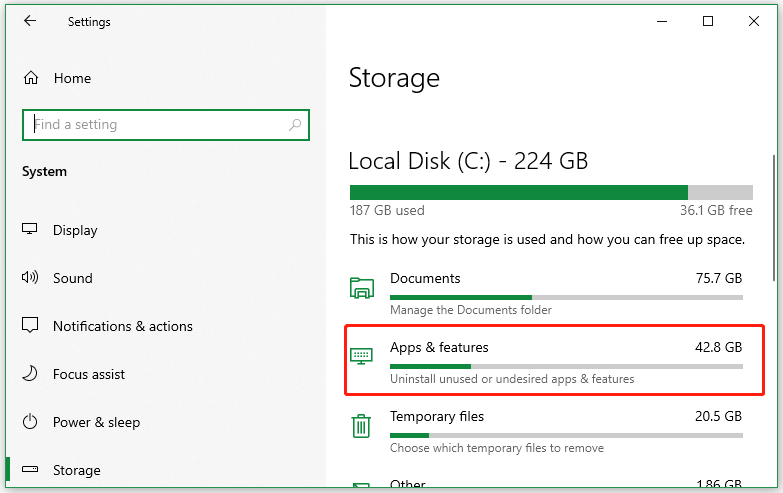Image resolution: width=783 pixels, height=493 pixels.
Task: Click the System section header
Action: (44, 172)
